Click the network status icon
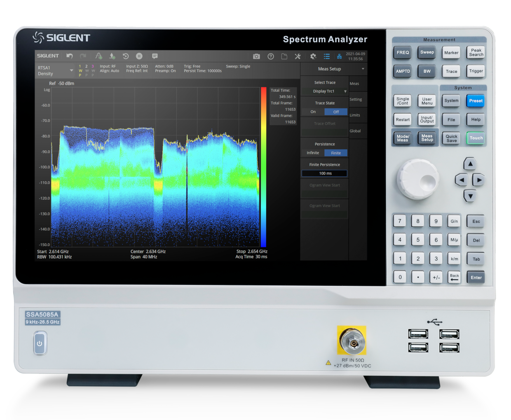511x420 pixels. (339, 56)
